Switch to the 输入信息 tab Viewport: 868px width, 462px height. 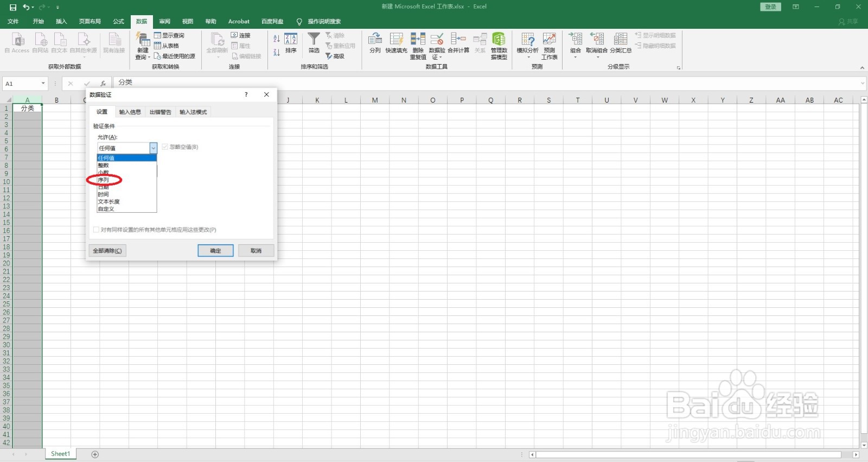point(130,112)
